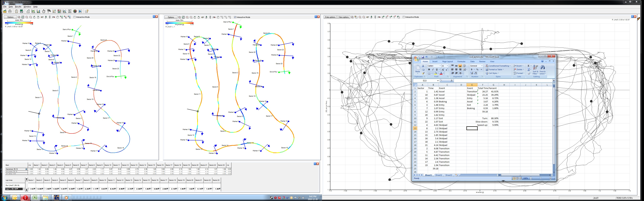The width and height of the screenshot is (644, 201).
Task: Open the Windows Start button
Action: pos(4,198)
